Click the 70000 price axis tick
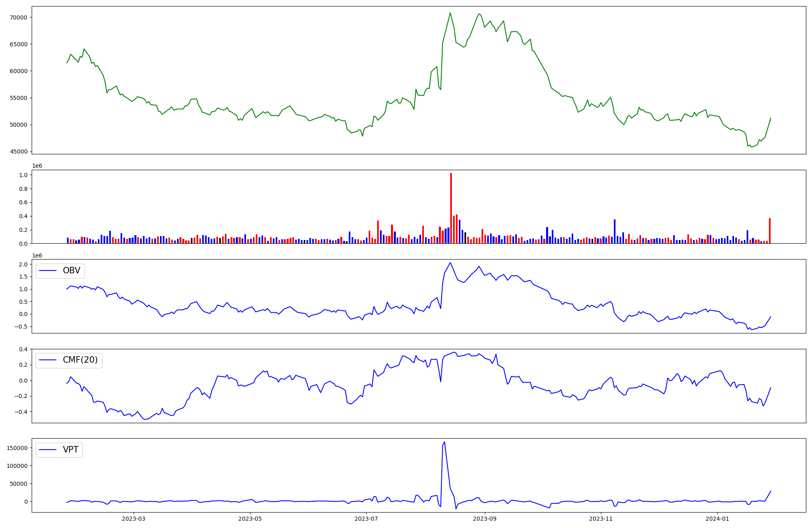Image resolution: width=812 pixels, height=528 pixels. coord(19,17)
